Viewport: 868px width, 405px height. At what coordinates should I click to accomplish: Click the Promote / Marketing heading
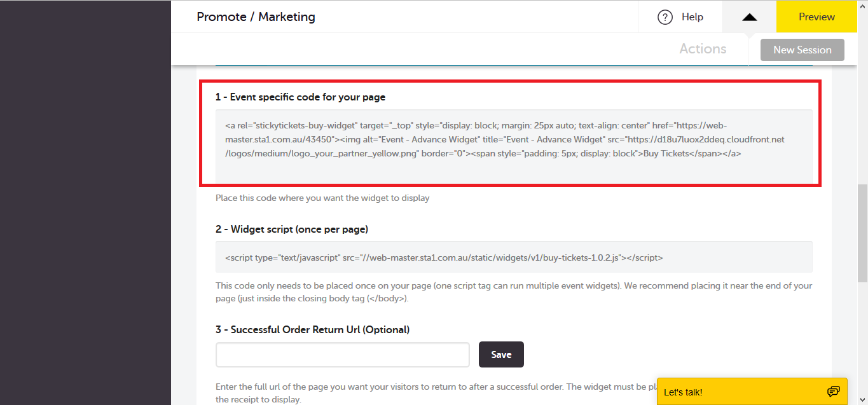click(256, 17)
